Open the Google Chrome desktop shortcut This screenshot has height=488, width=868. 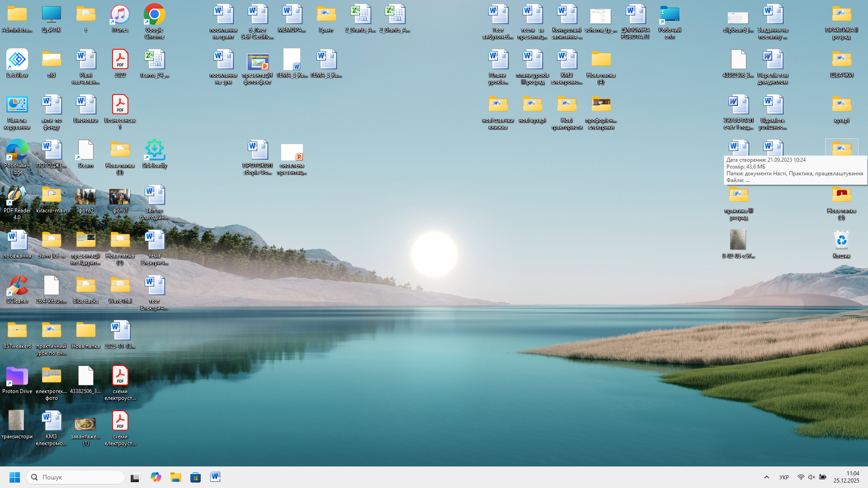[x=154, y=15]
